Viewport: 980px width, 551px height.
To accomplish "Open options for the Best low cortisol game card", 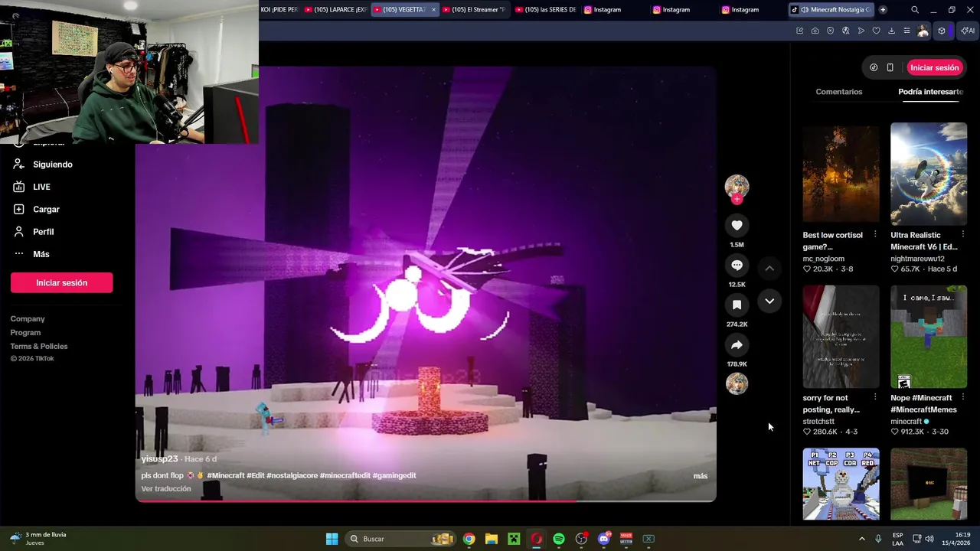I will click(875, 234).
